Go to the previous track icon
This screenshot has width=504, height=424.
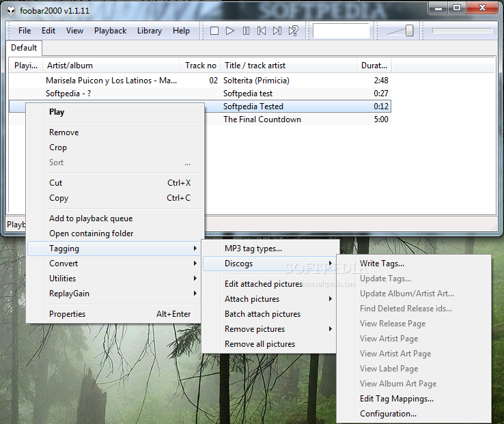(x=262, y=31)
